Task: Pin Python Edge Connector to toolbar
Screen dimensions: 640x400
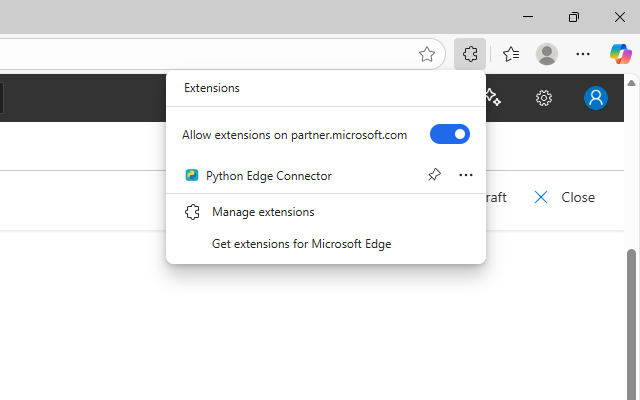Action: tap(434, 175)
